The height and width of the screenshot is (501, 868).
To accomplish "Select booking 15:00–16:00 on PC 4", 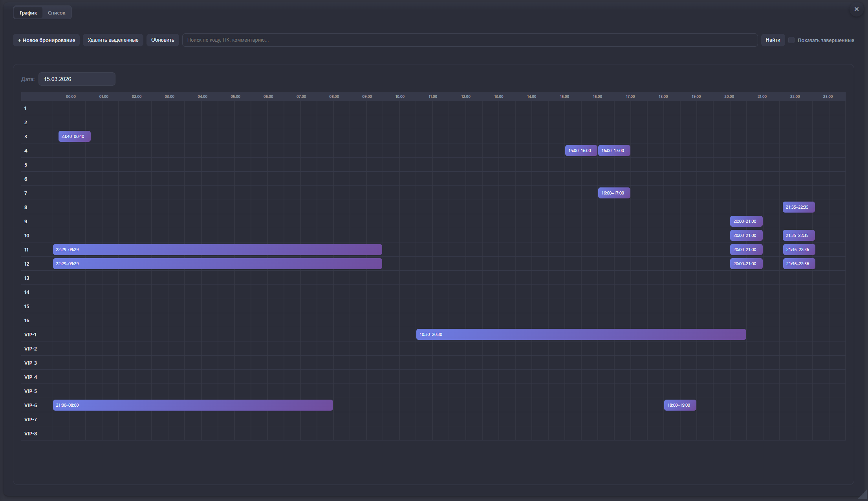I will tap(580, 150).
